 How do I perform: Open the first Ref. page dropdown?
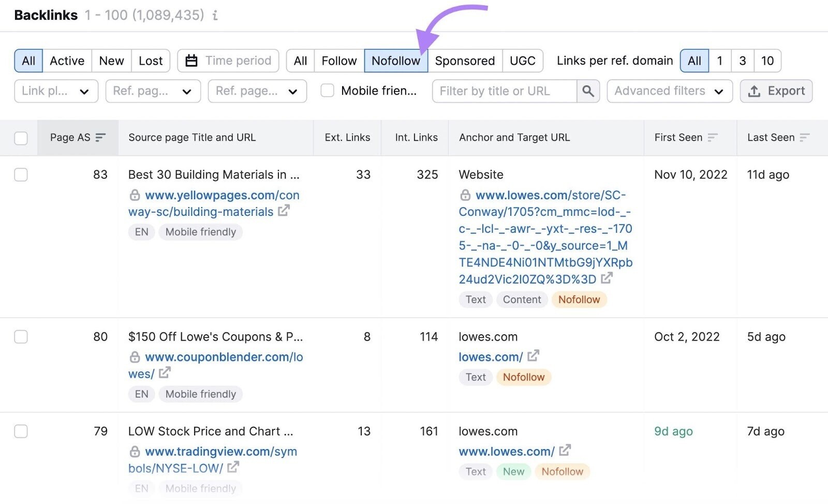tap(153, 91)
